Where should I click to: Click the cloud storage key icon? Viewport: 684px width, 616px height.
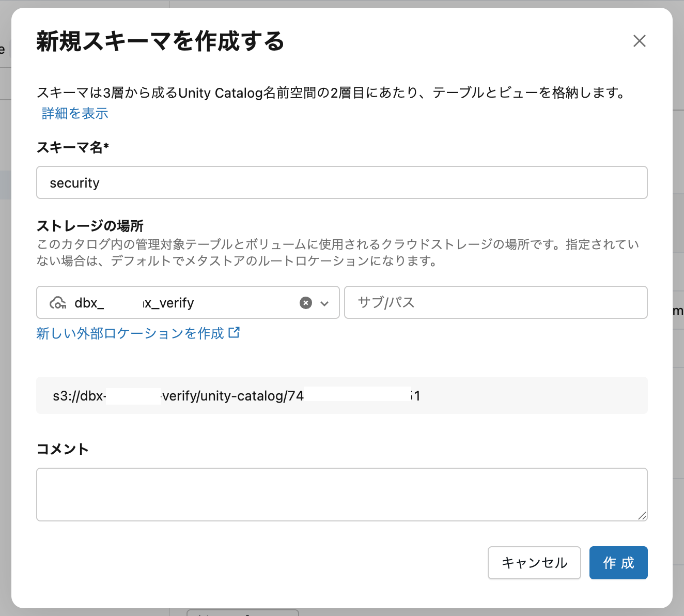[58, 303]
